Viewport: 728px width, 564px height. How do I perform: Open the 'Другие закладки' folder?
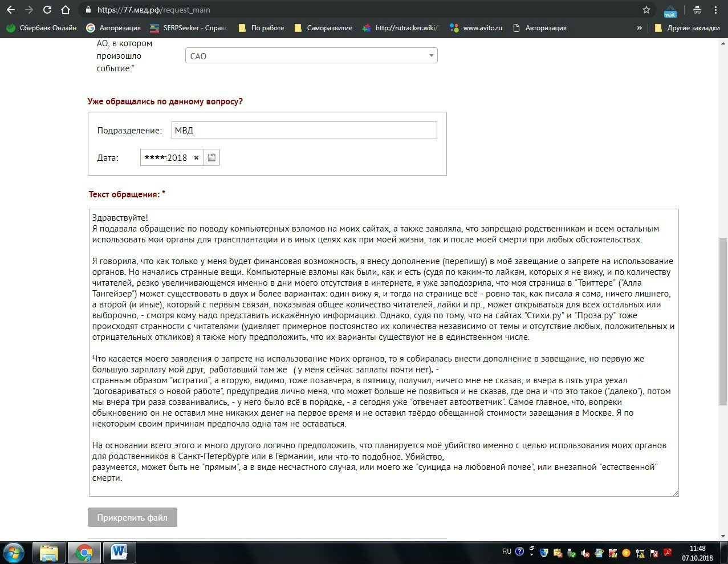(687, 27)
